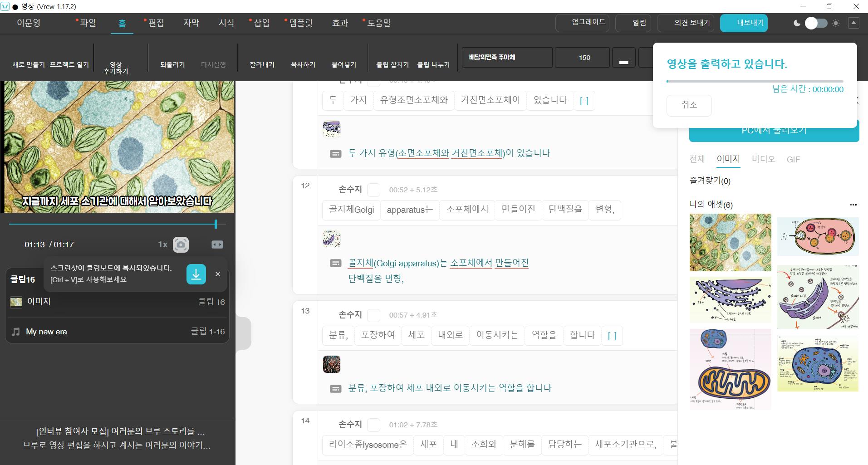Click the small Golgi image in clip 12

click(x=332, y=239)
